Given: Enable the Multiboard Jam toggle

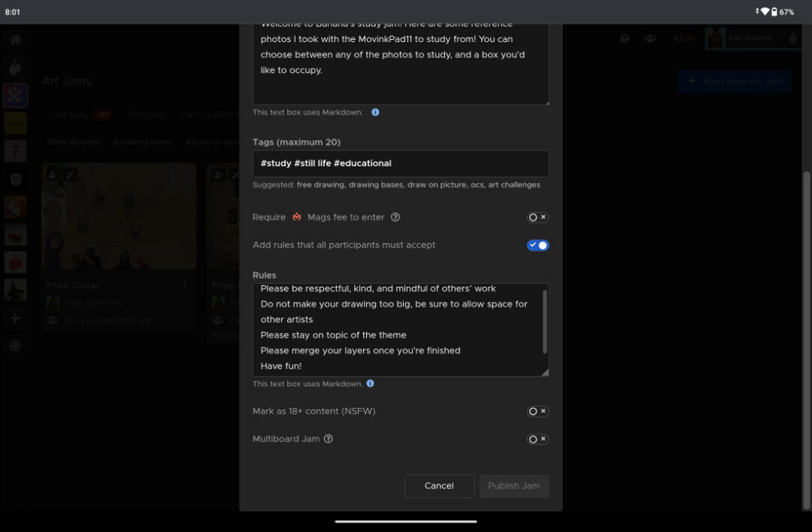Looking at the screenshot, I should pos(538,439).
